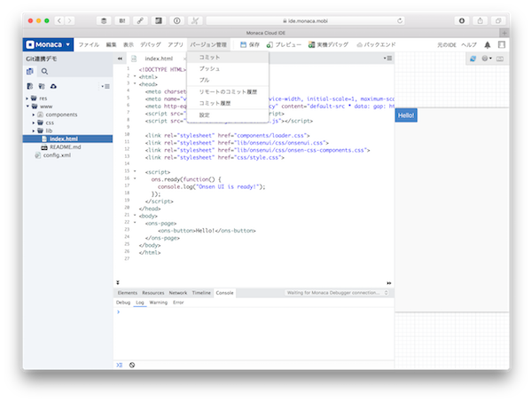
Task: Open the アプリ menu
Action: pos(176,44)
